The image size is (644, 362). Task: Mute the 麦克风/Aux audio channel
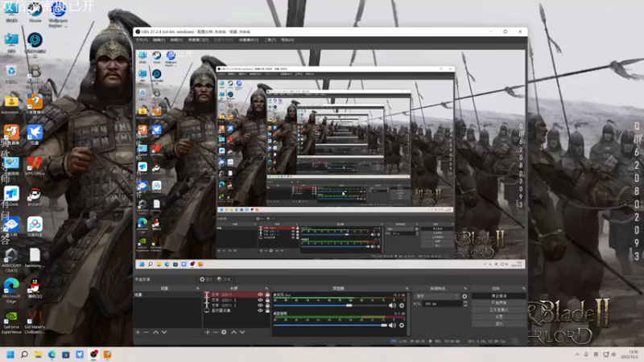click(392, 306)
